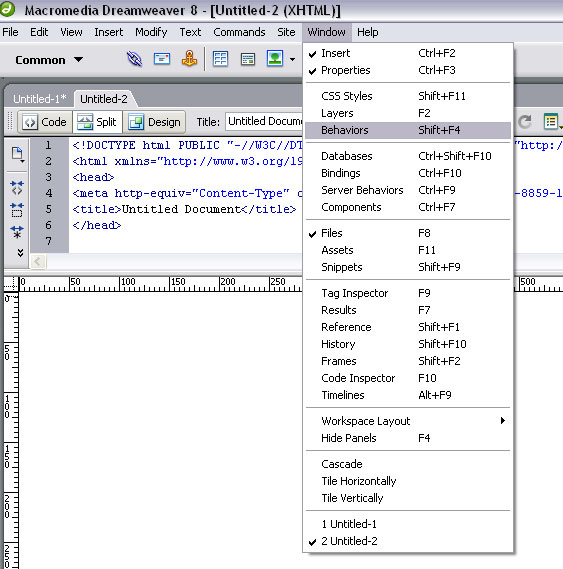Viewport: 563px width, 569px height.
Task: Expand the Workspace Layout submenu
Action: (x=408, y=421)
